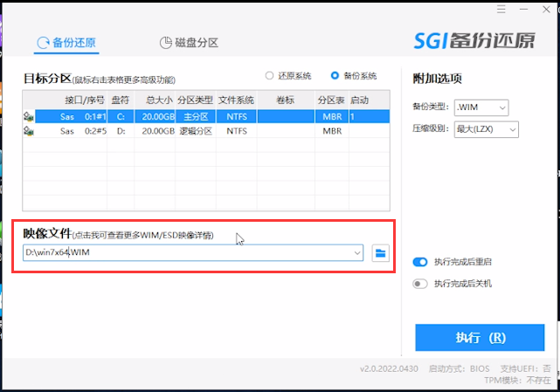Click the 文件系统 column header
560x392 pixels.
click(x=236, y=100)
